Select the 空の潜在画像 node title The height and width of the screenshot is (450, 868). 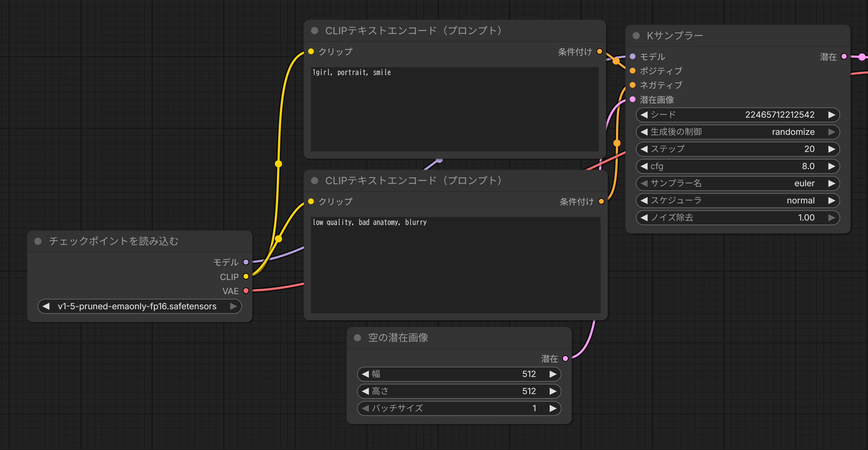[x=398, y=338]
